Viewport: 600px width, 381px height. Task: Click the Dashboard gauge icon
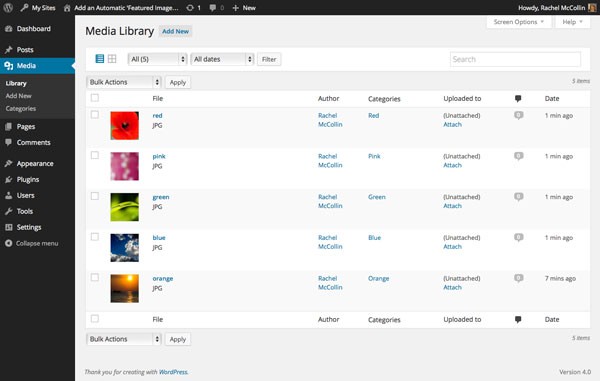tap(8, 29)
